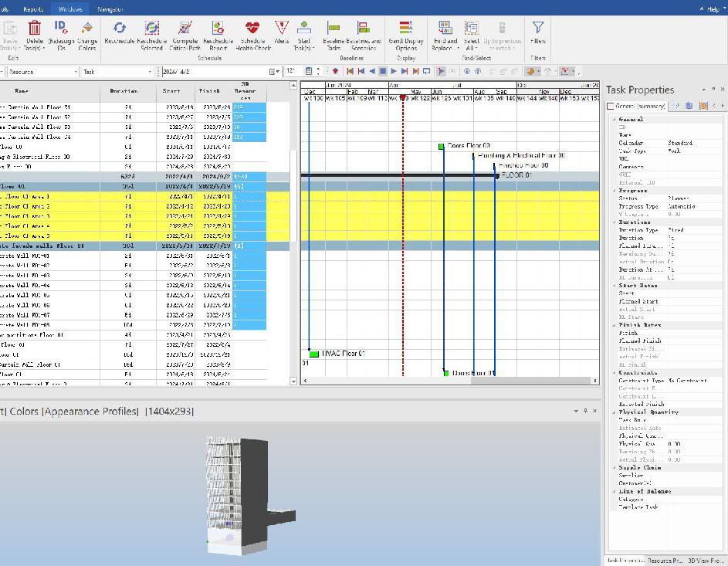Click the task table vertical scroll down arrow
This screenshot has width=728, height=566.
(293, 381)
